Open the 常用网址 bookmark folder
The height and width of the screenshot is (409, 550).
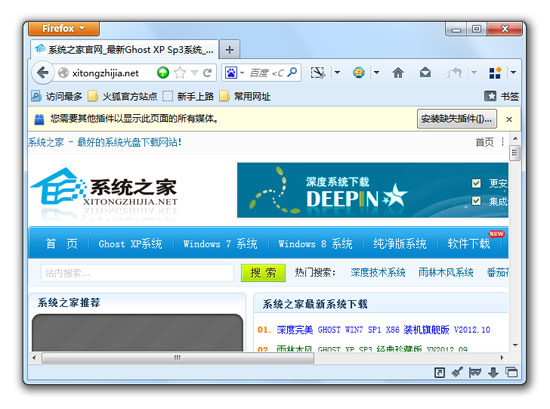point(245,96)
